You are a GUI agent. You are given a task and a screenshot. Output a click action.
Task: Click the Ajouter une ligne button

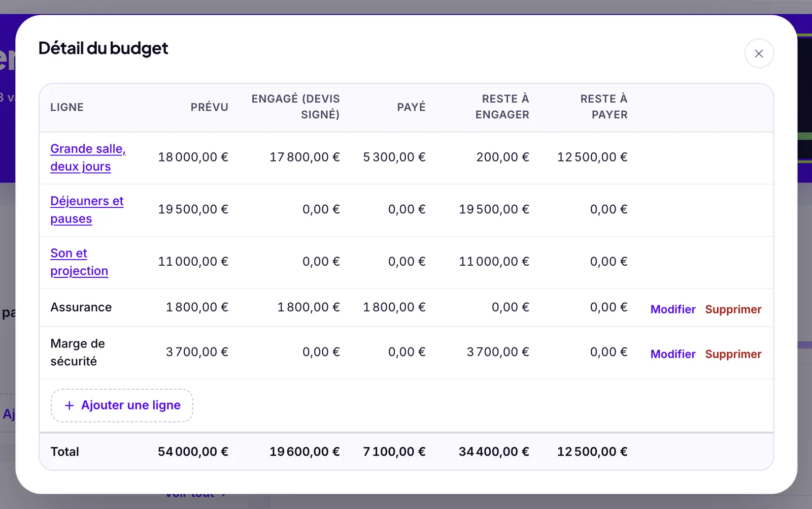[122, 405]
